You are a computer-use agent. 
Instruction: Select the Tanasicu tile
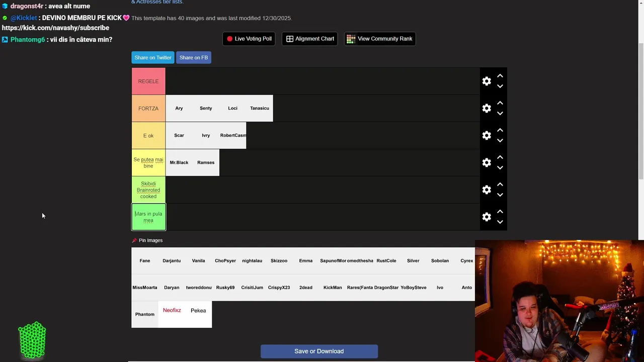260,108
